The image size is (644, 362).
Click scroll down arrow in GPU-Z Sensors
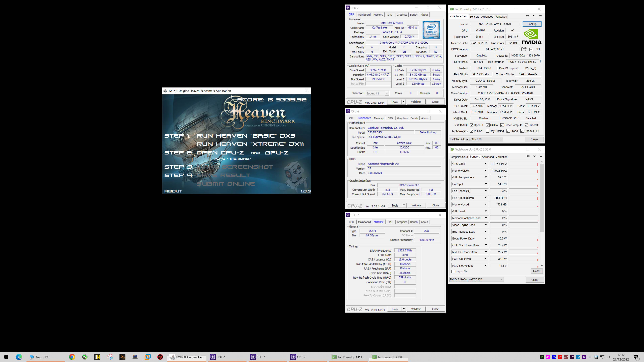[x=542, y=265]
